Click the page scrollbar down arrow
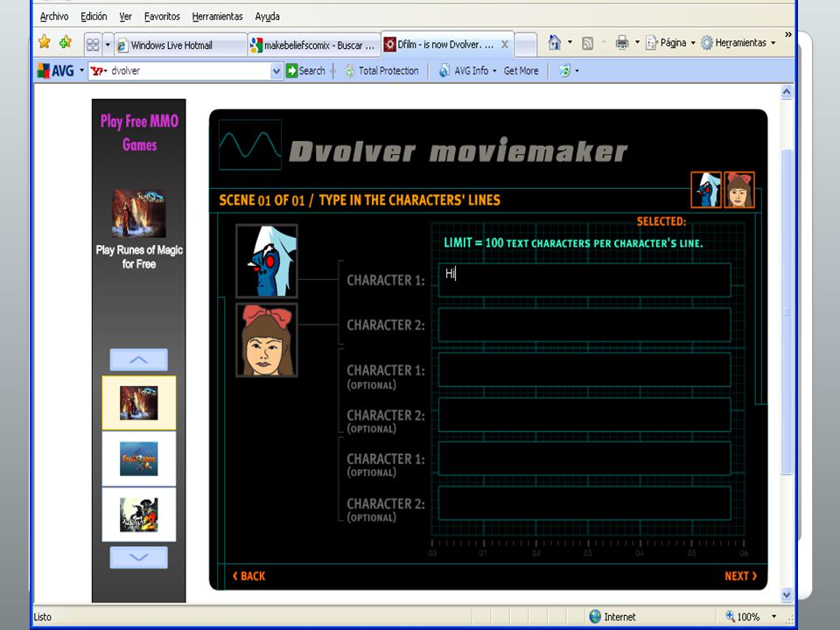 (787, 594)
